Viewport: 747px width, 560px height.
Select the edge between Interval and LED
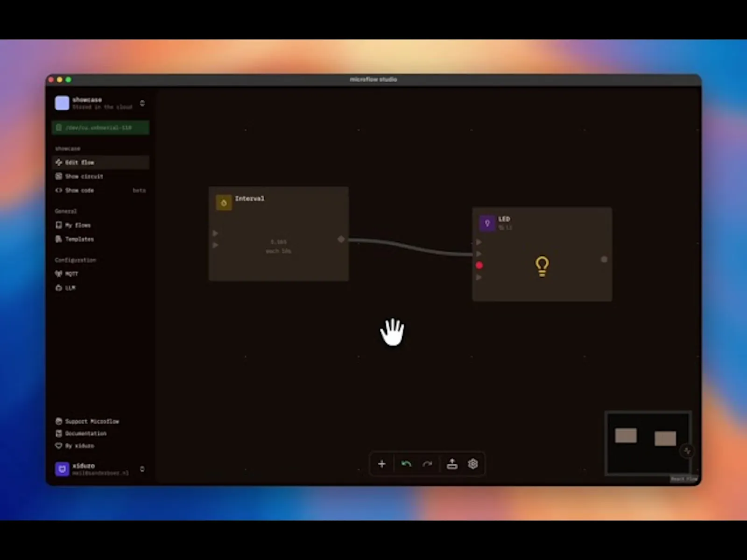411,247
